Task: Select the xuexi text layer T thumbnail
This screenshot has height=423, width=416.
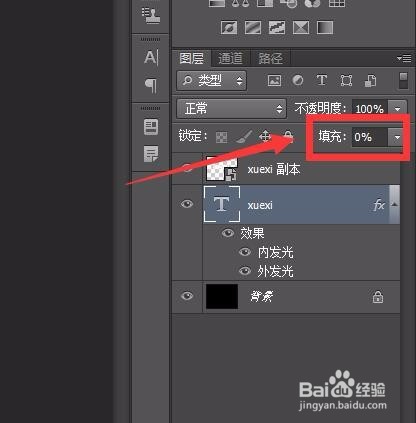Action: click(x=222, y=204)
